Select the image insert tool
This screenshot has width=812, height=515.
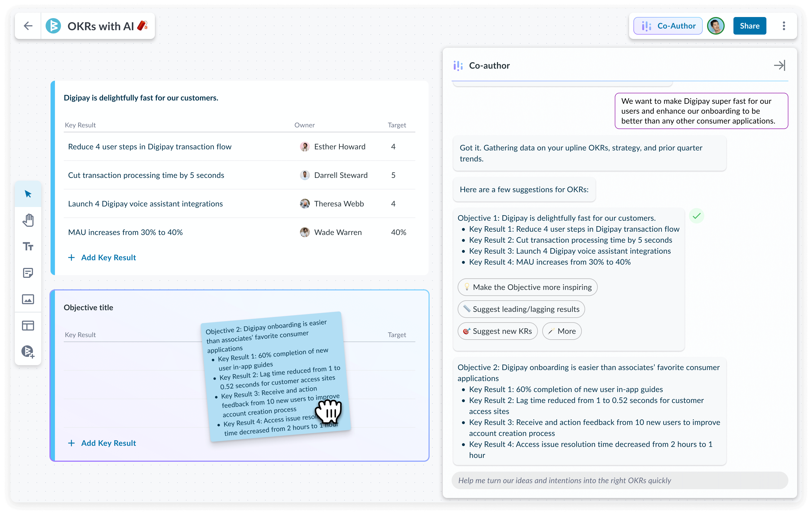pos(28,299)
